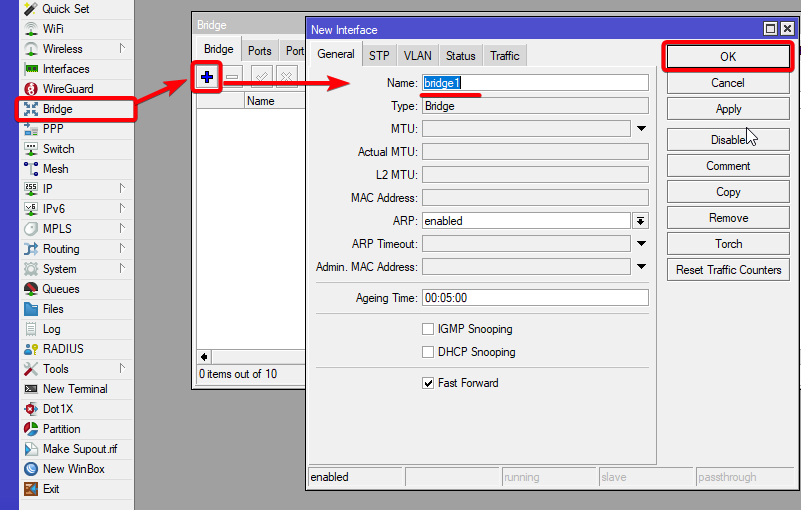Image resolution: width=801 pixels, height=510 pixels.
Task: Switch to the STP tab
Action: pos(380,56)
